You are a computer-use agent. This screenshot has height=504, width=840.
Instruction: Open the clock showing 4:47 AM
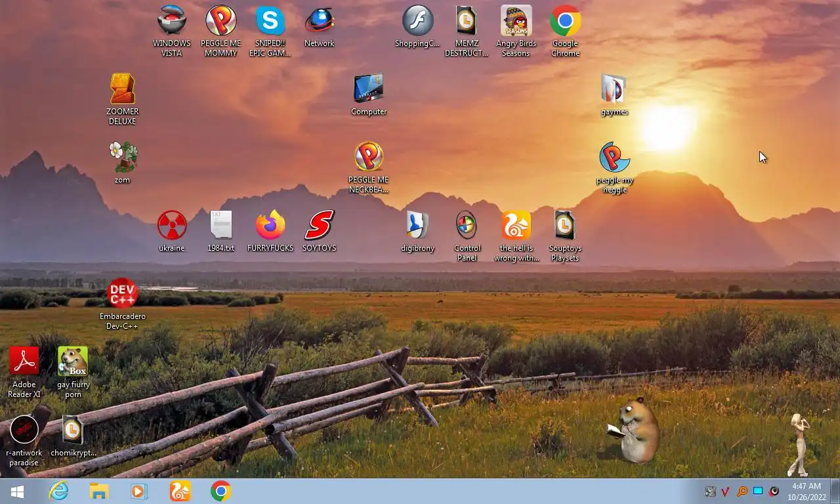pos(807,492)
